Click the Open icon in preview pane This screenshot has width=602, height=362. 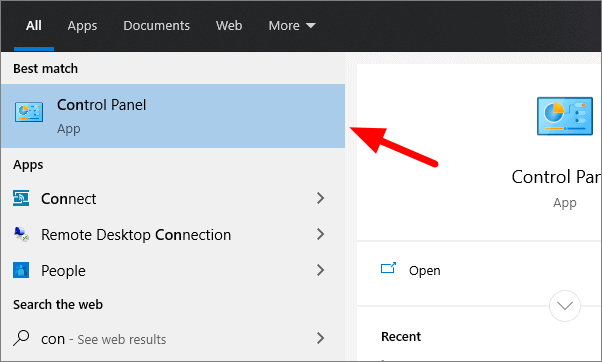(388, 268)
